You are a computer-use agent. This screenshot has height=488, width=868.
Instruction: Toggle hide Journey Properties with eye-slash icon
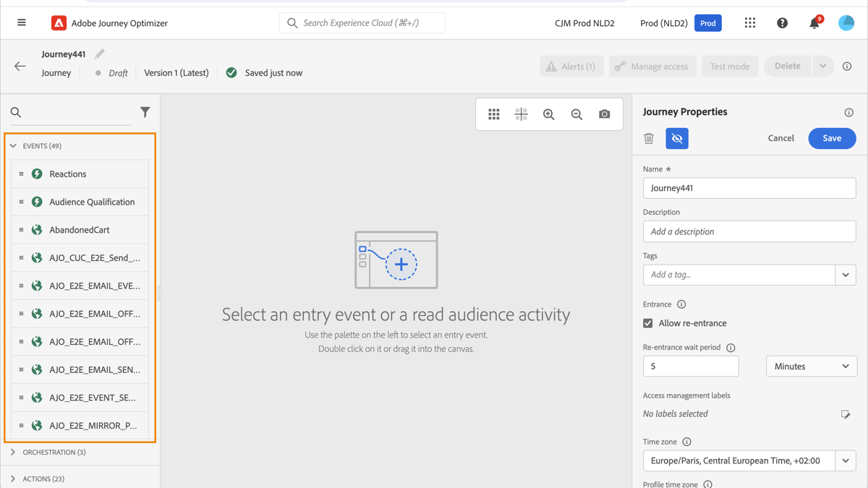click(x=677, y=138)
